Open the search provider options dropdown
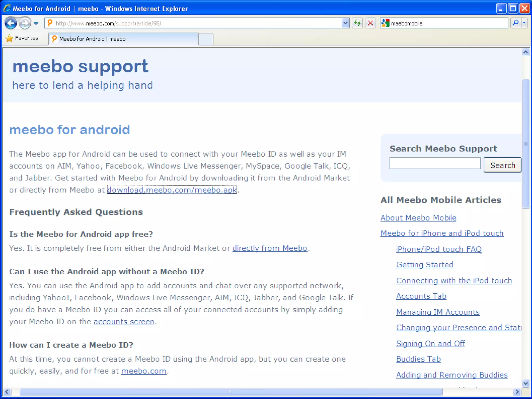Image resolution: width=532 pixels, height=399 pixels. click(x=524, y=23)
